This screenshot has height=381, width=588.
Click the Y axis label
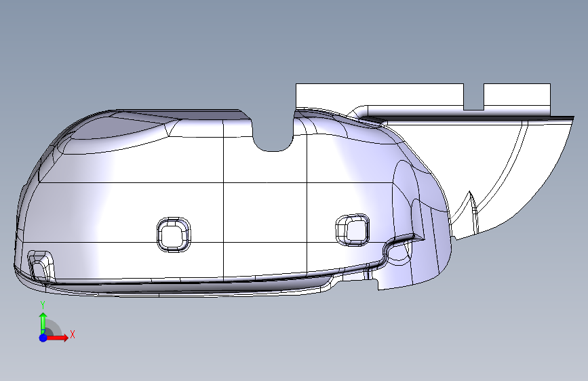43,305
